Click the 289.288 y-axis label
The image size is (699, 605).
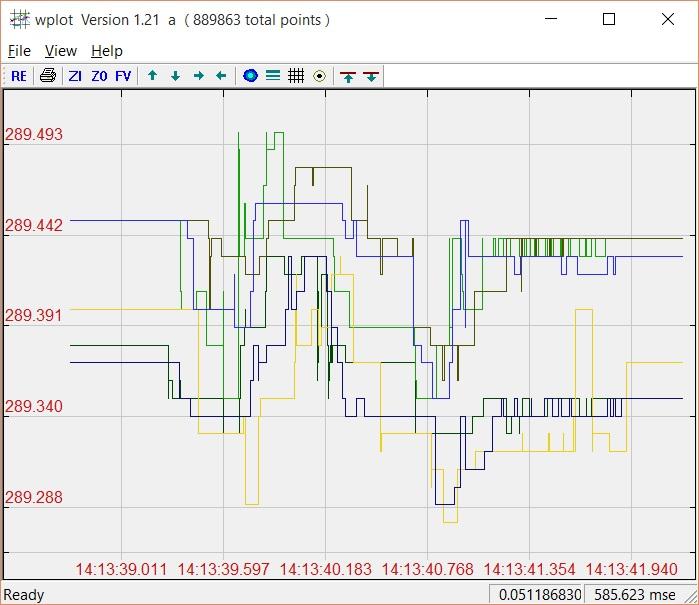[x=34, y=497]
